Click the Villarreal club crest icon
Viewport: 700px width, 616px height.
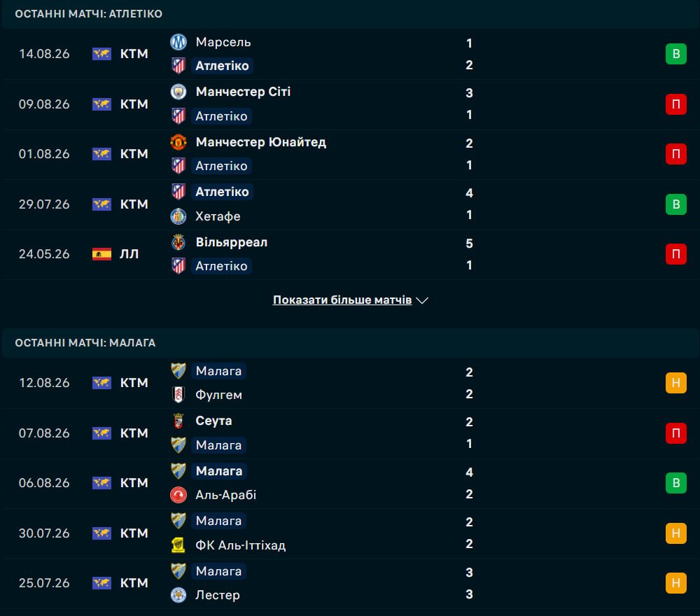click(x=178, y=242)
